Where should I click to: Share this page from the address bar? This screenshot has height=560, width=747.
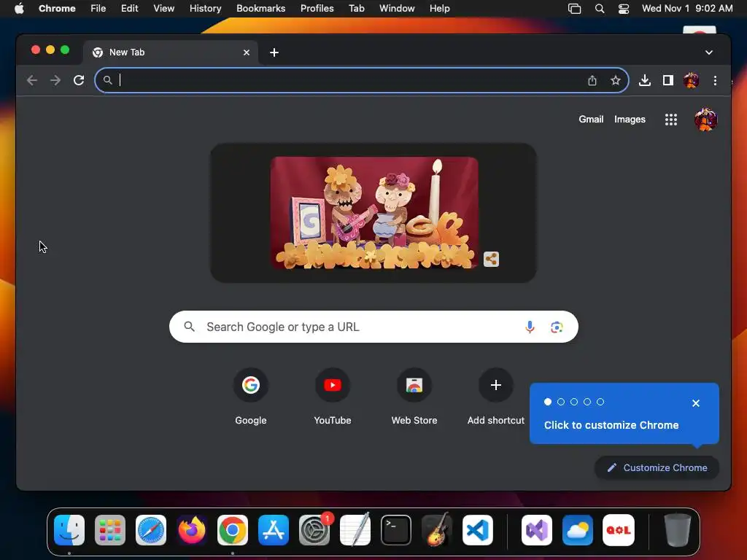click(x=592, y=80)
